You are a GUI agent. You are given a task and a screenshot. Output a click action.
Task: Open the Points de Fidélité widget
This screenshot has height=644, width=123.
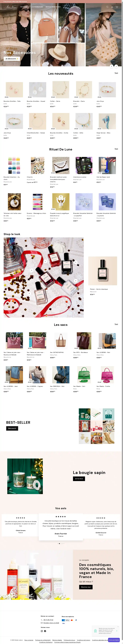click(114, 640)
